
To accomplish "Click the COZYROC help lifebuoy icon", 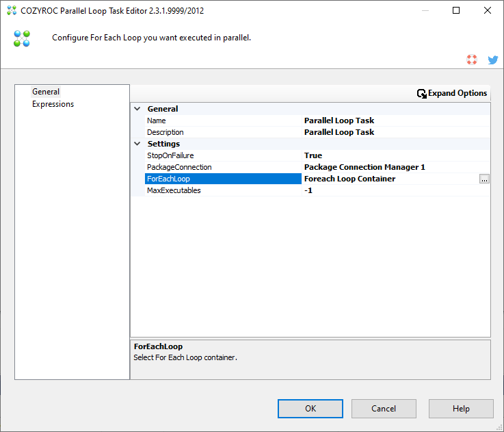I will tap(472, 60).
